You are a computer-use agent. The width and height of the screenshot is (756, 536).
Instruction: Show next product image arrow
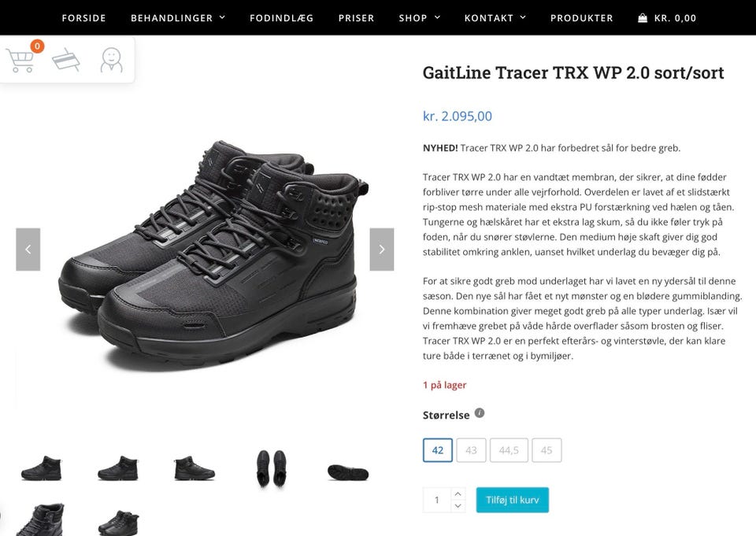382,250
